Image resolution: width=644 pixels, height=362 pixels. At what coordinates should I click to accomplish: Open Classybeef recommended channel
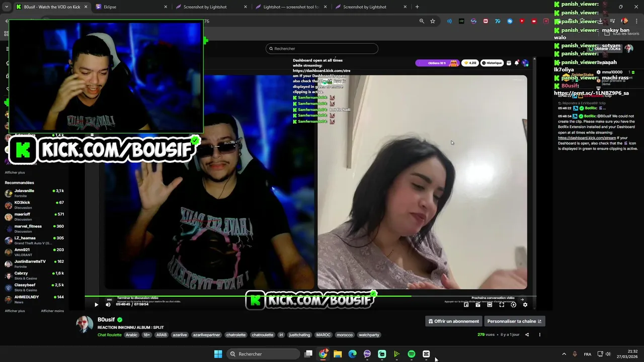[x=34, y=287]
